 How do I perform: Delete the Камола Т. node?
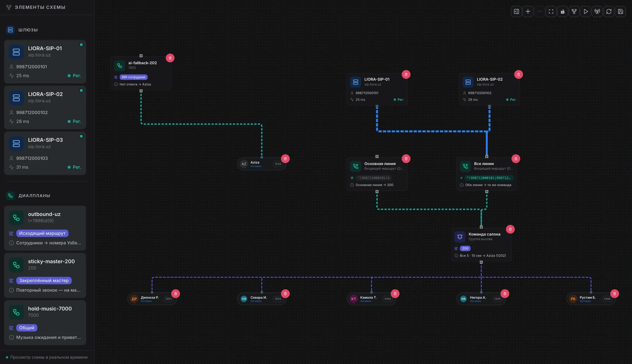395,294
